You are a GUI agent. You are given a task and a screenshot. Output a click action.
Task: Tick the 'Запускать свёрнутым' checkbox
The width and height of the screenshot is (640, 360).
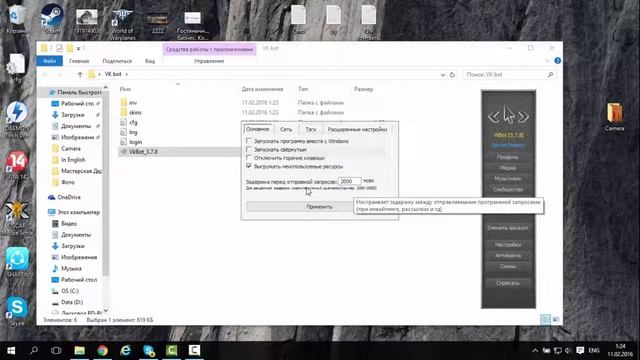(249, 149)
